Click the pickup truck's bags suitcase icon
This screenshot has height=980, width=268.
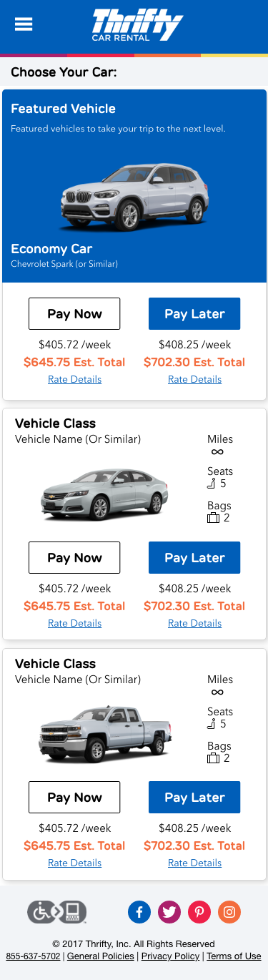tap(213, 758)
